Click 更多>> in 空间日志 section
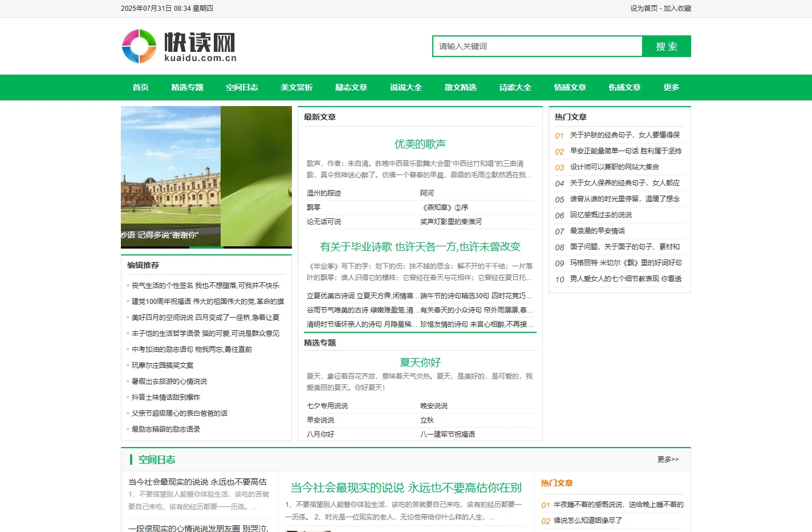812x532 pixels. point(668,459)
